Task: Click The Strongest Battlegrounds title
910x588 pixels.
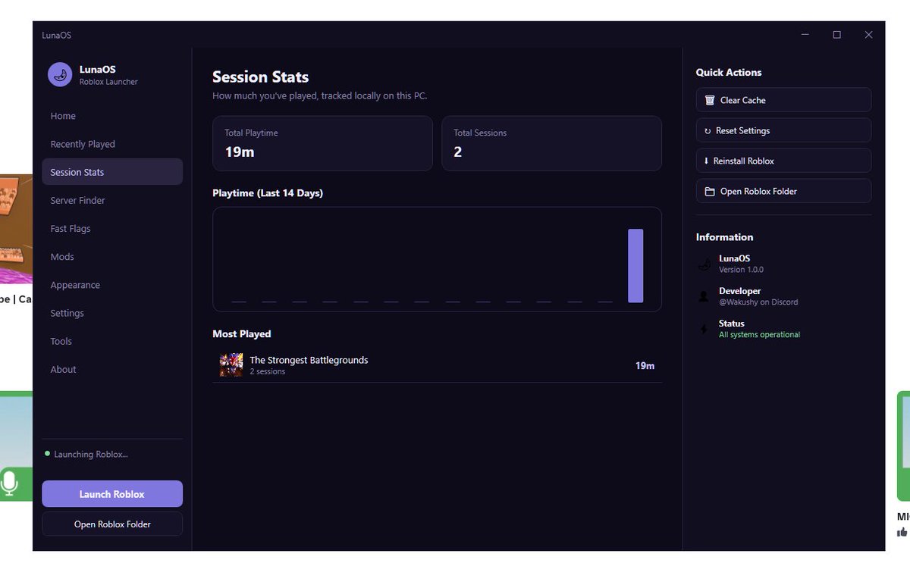Action: pyautogui.click(x=309, y=360)
